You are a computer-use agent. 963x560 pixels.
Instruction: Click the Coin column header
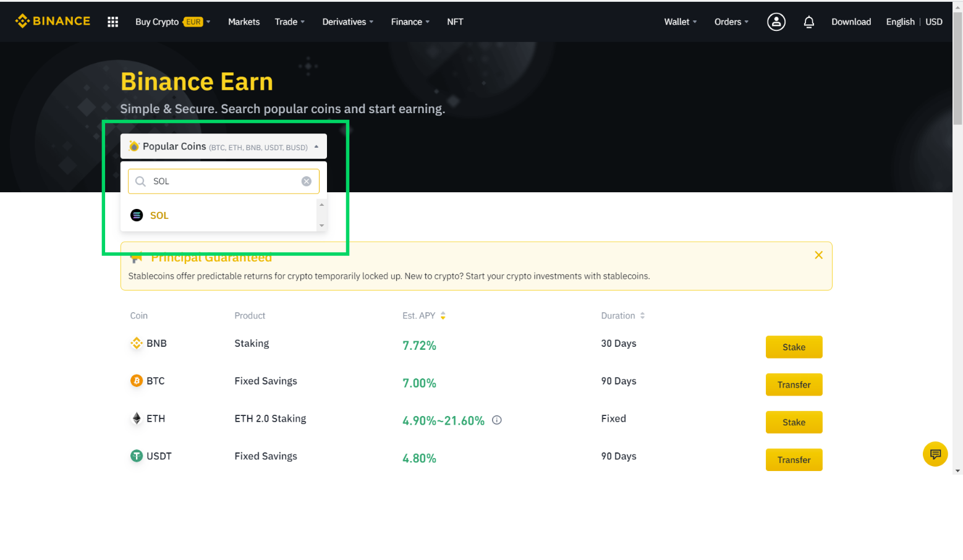pyautogui.click(x=138, y=316)
